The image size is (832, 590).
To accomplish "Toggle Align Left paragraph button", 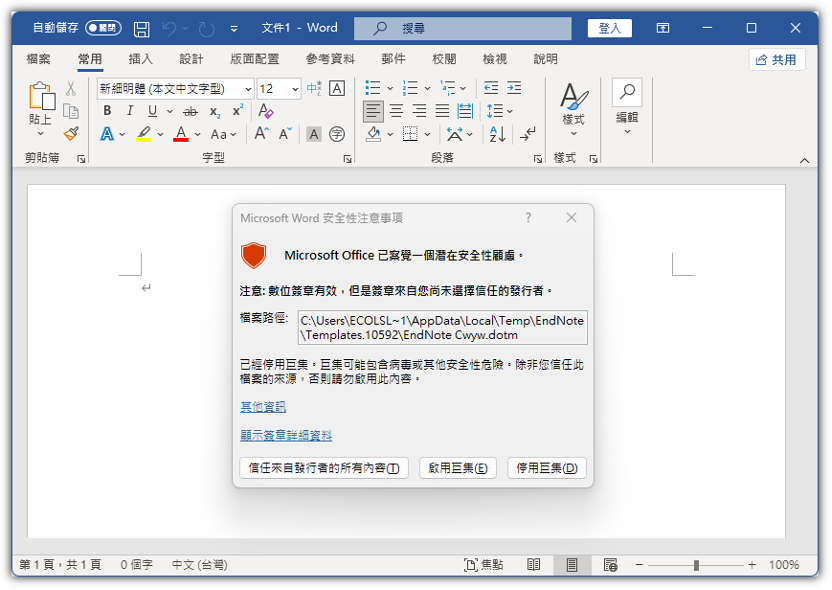I will 373,111.
